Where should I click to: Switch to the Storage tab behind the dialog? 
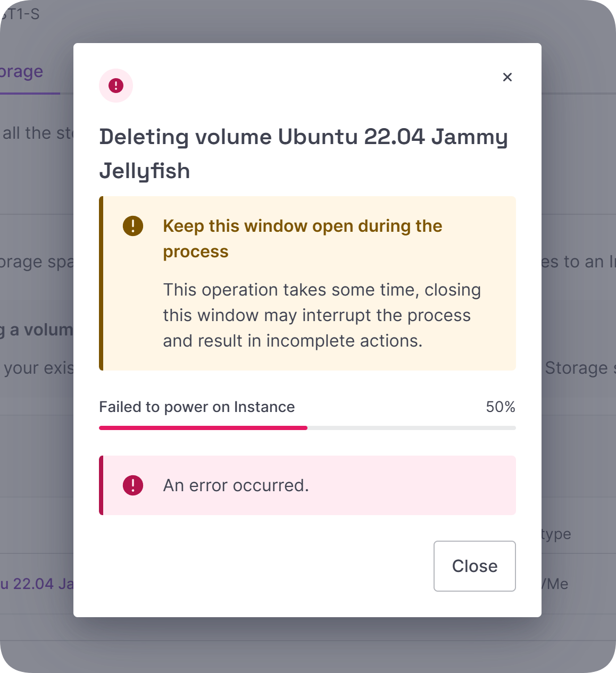tap(21, 71)
